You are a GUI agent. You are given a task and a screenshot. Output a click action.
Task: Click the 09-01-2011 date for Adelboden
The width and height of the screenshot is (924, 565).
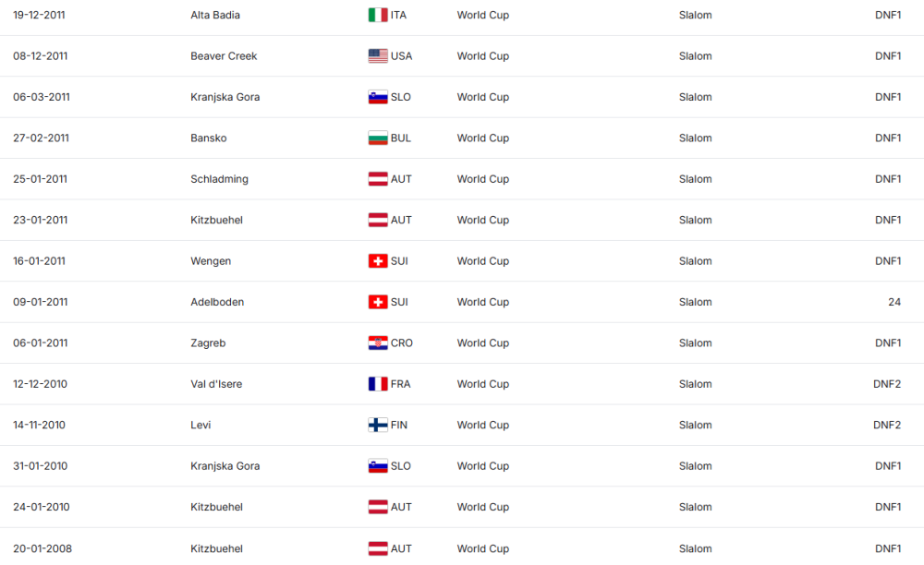42,302
